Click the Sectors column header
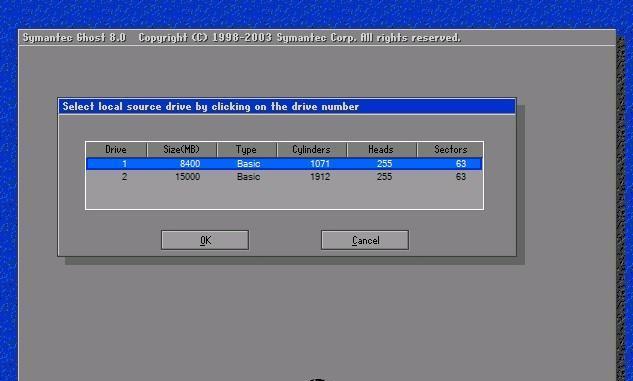 click(x=450, y=150)
